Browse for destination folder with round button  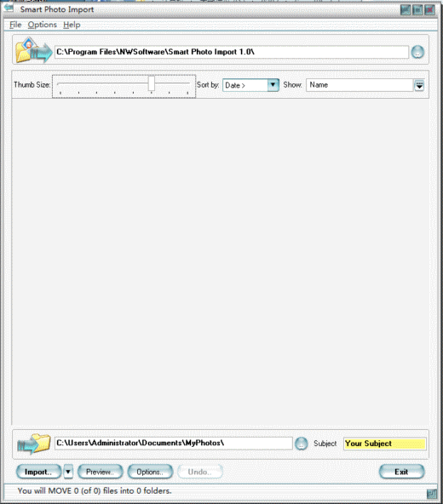[x=302, y=444]
